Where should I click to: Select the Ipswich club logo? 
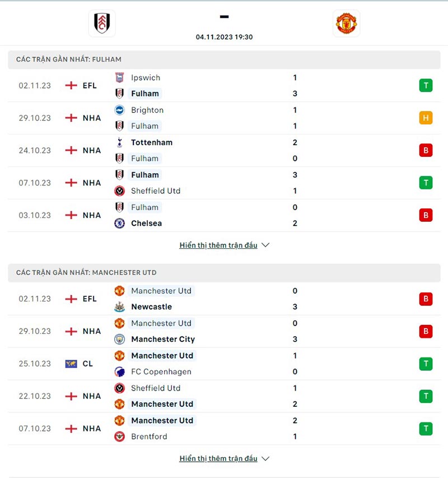[119, 77]
